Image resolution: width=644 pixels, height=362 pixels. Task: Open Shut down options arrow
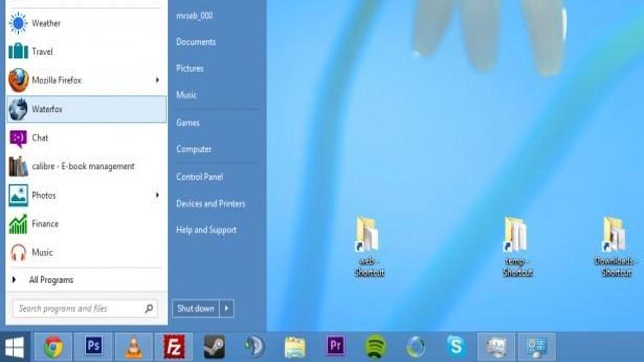227,309
